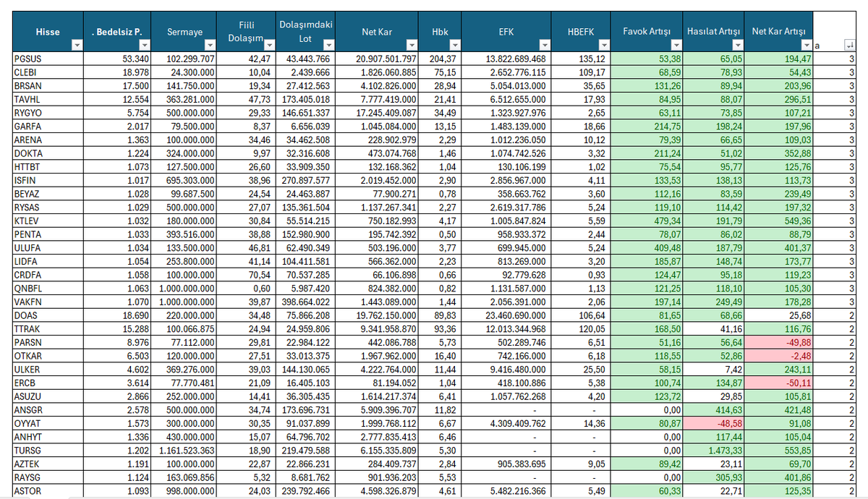
Task: Expand the Sermaye column filter
Action: point(211,46)
